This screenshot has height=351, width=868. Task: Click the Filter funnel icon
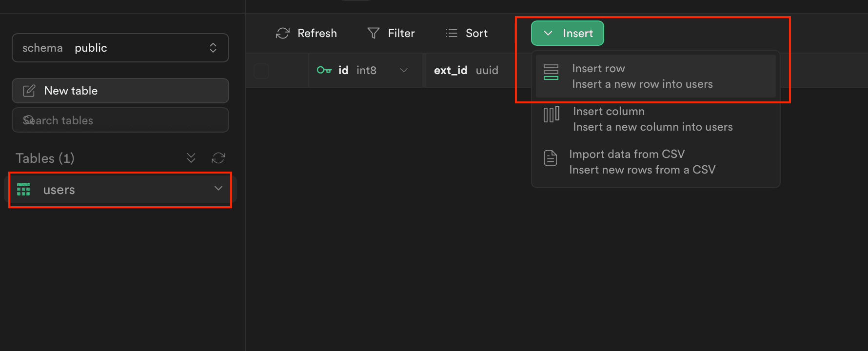coord(374,33)
